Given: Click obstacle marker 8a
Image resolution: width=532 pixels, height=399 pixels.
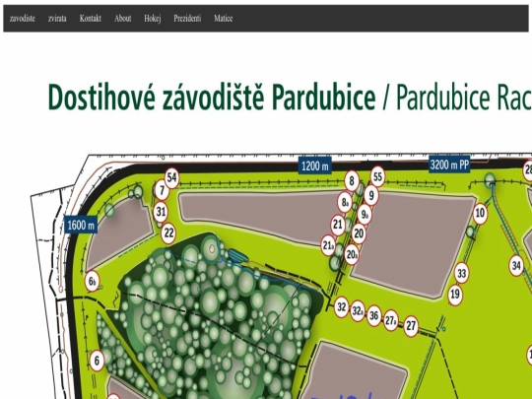Looking at the screenshot, I should pos(345,203).
